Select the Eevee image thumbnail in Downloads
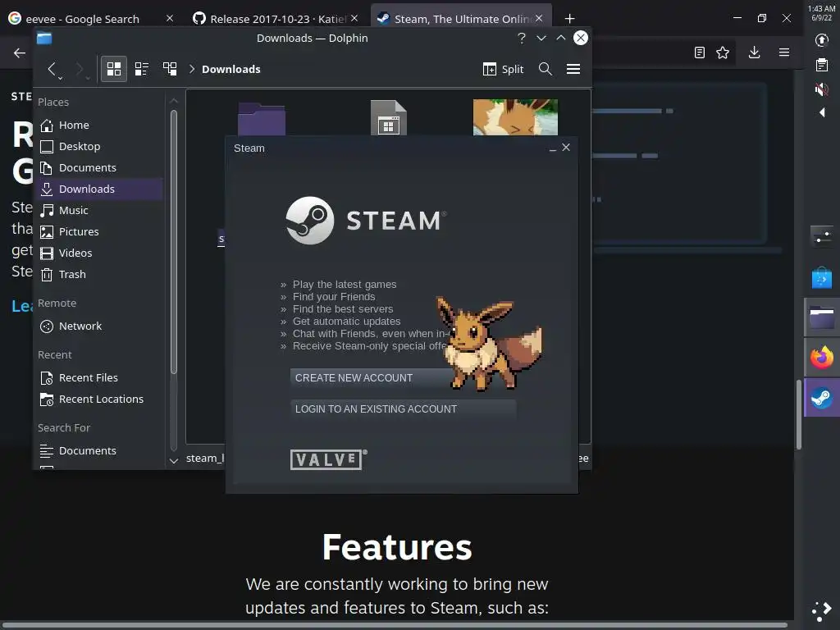Image resolution: width=840 pixels, height=630 pixels. (x=515, y=117)
